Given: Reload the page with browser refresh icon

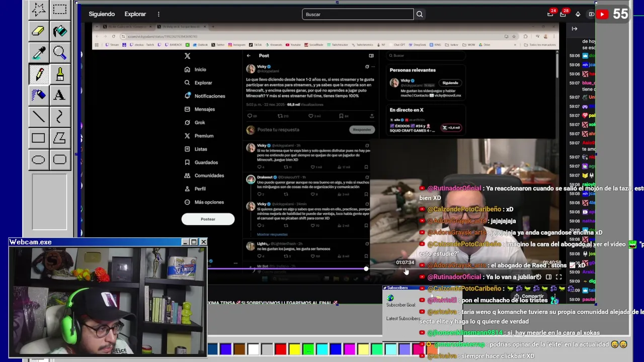Looking at the screenshot, I should [x=113, y=36].
